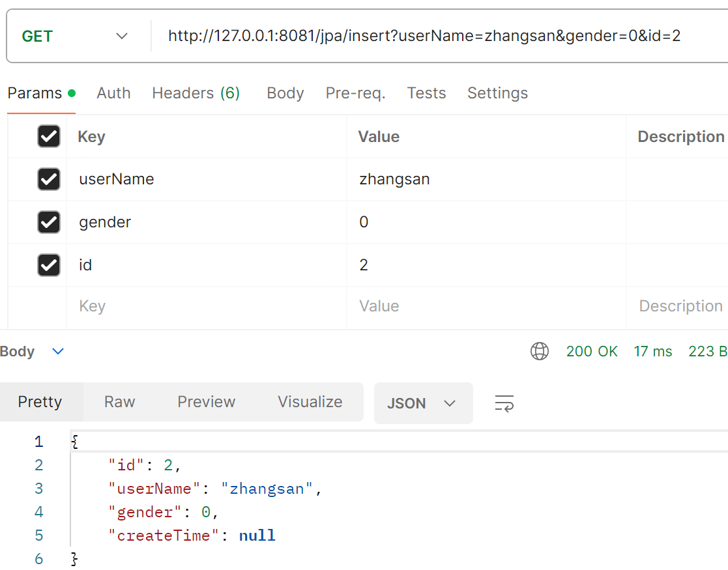Uncheck the id parameter checkbox
Viewport: 728px width, 570px height.
click(49, 266)
